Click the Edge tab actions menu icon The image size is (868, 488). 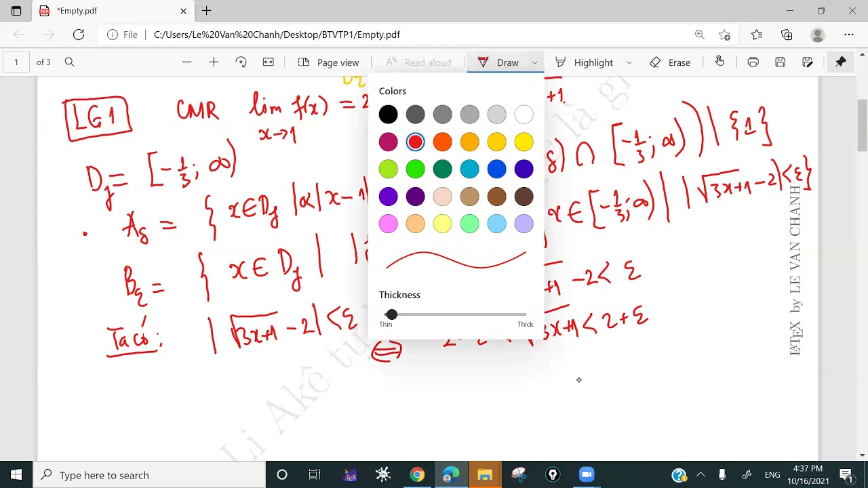(x=16, y=11)
